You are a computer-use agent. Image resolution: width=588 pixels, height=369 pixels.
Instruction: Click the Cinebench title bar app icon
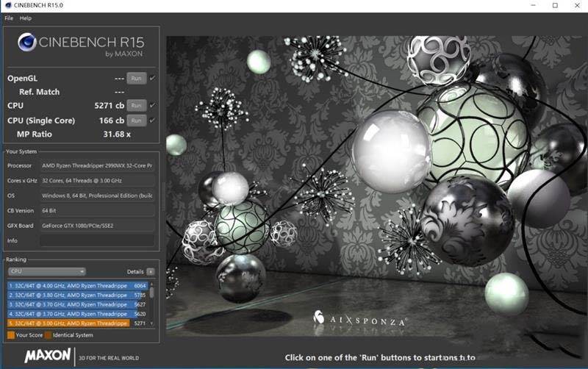pyautogui.click(x=8, y=6)
